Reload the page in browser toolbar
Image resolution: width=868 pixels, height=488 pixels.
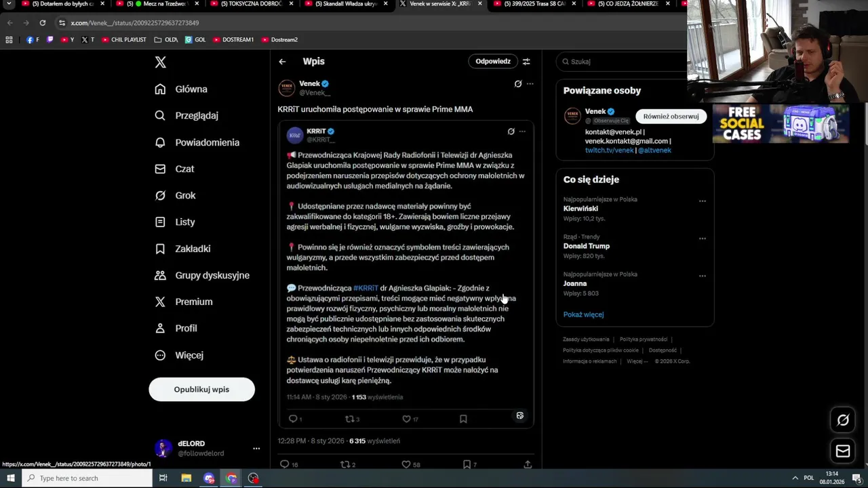click(x=42, y=23)
